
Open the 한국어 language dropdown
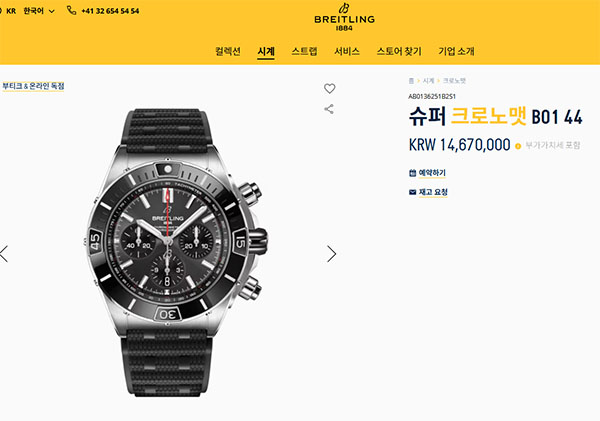(39, 11)
